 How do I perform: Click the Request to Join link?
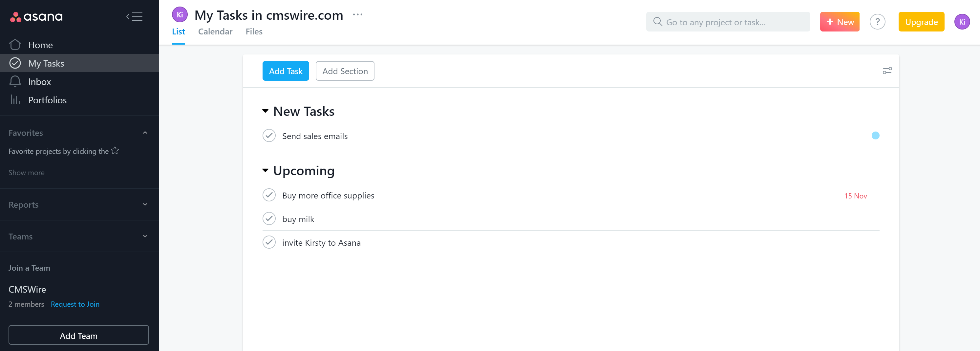coord(75,304)
